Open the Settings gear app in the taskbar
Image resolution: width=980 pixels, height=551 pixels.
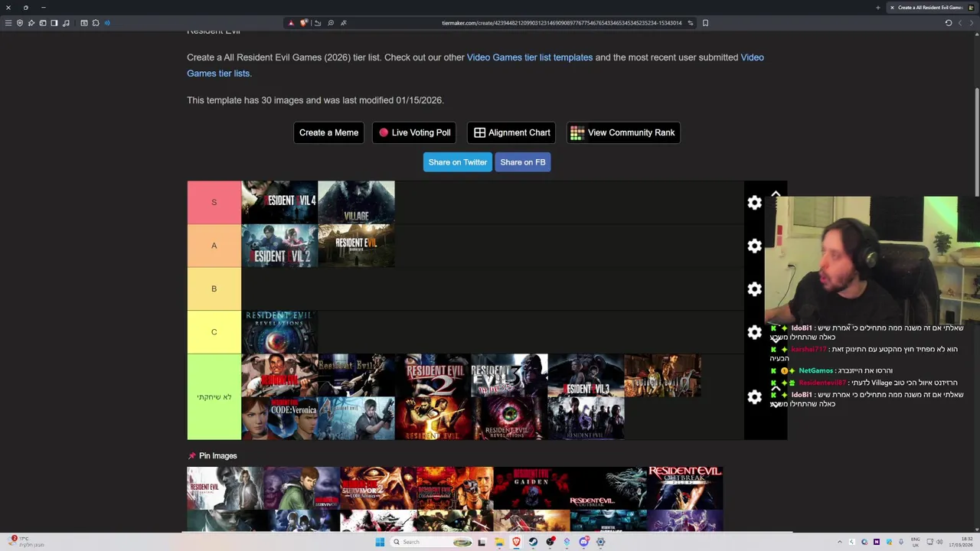(x=600, y=542)
